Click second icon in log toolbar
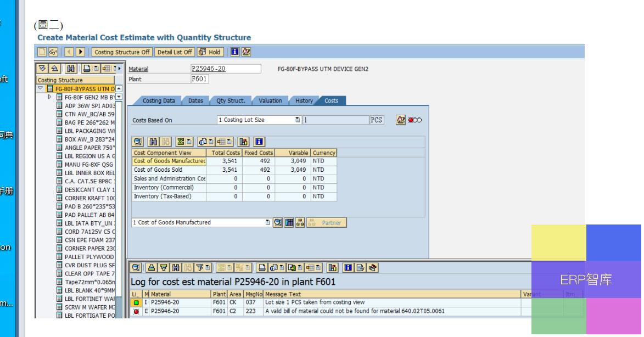Screen dimensions: 644x337 point(152,268)
